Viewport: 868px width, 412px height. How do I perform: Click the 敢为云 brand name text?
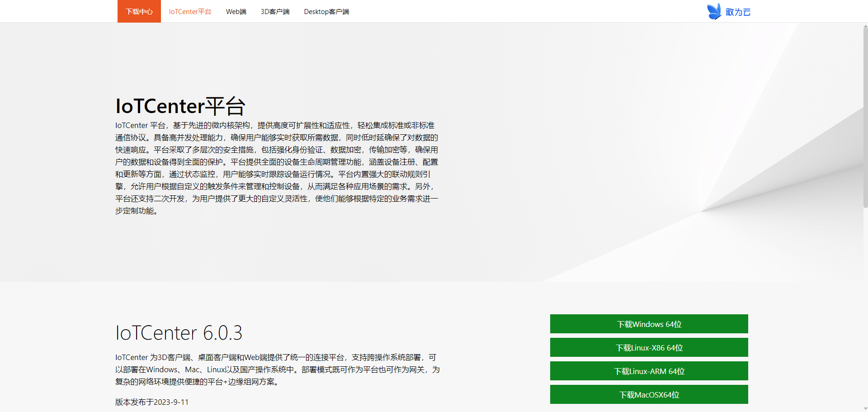coord(738,12)
